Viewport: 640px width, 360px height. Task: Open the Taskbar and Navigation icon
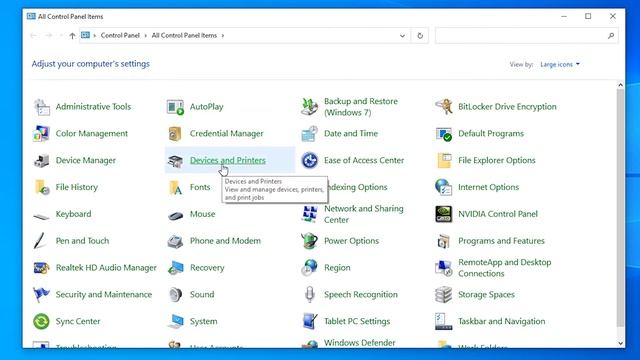(444, 322)
